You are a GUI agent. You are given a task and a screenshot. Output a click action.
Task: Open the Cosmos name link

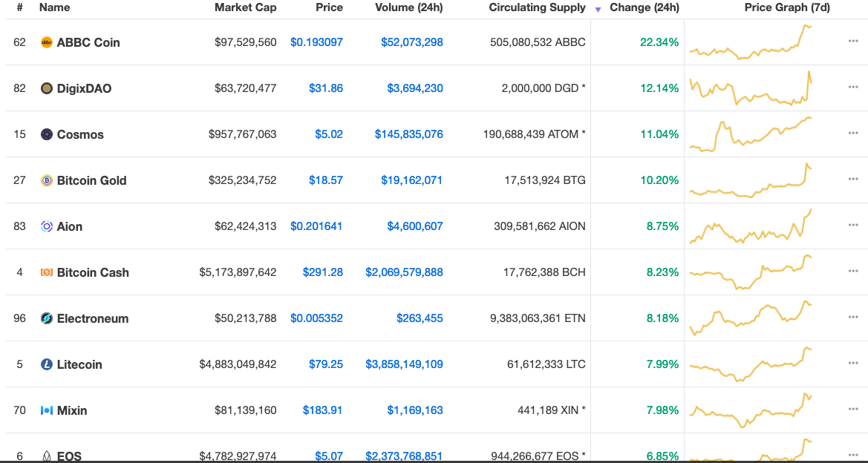point(80,134)
